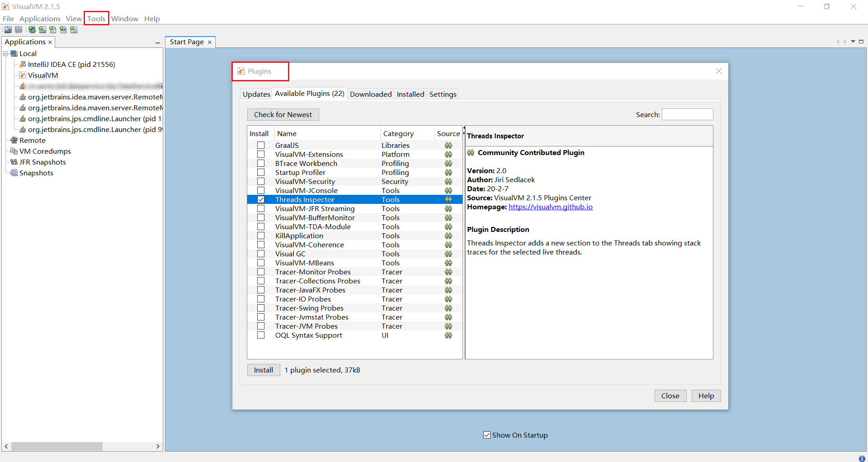868x462 pixels.
Task: Click the JFR Snapshots icon
Action: tap(14, 162)
